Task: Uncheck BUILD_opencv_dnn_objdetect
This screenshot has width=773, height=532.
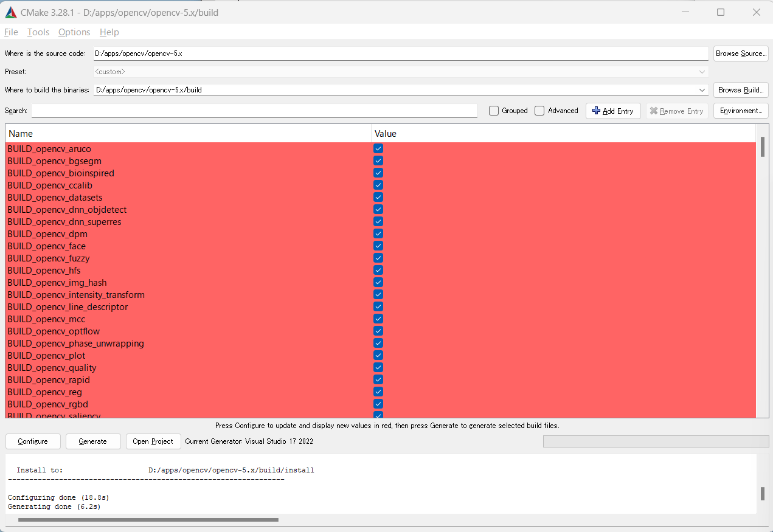Action: [378, 209]
